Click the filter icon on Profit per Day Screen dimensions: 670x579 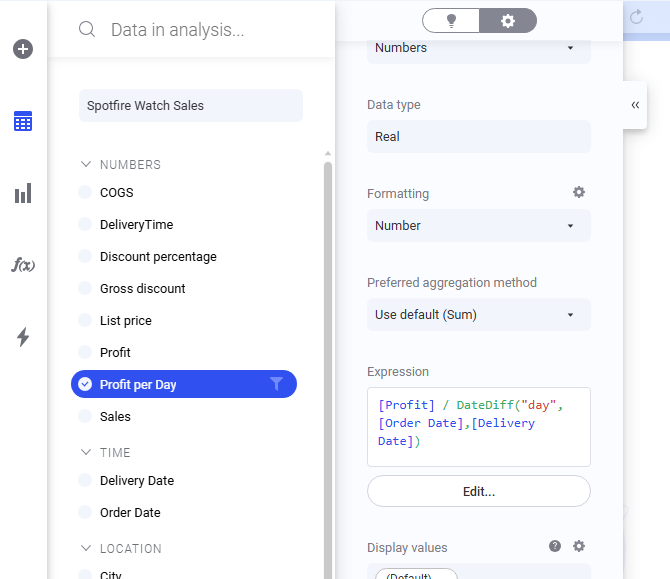[x=277, y=384]
